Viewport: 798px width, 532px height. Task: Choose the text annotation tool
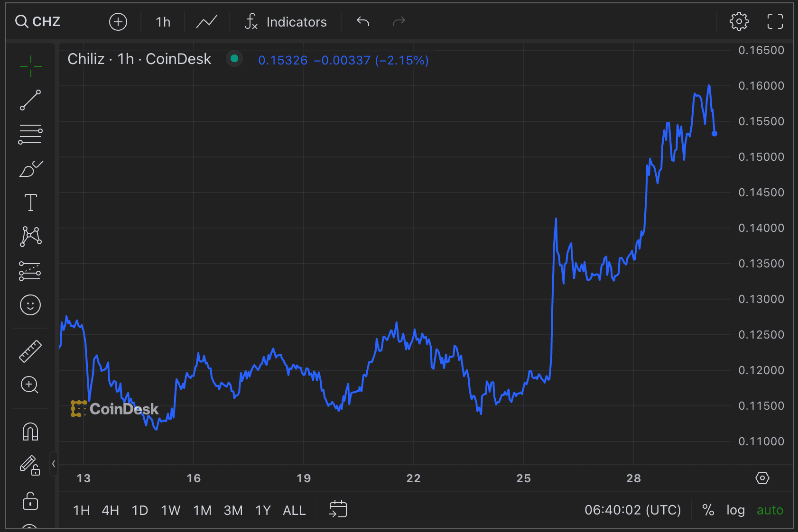[x=30, y=202]
